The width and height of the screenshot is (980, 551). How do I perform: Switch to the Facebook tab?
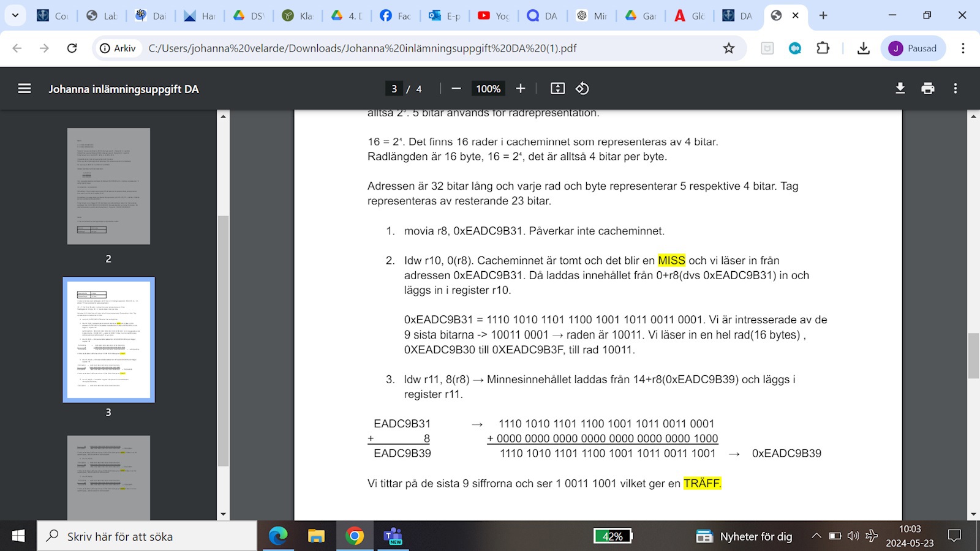[395, 16]
